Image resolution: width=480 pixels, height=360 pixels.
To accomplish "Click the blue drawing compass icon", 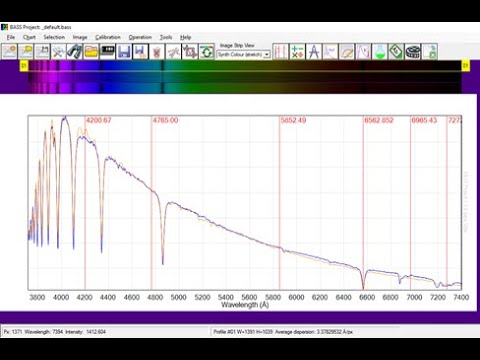I will click(x=314, y=52).
